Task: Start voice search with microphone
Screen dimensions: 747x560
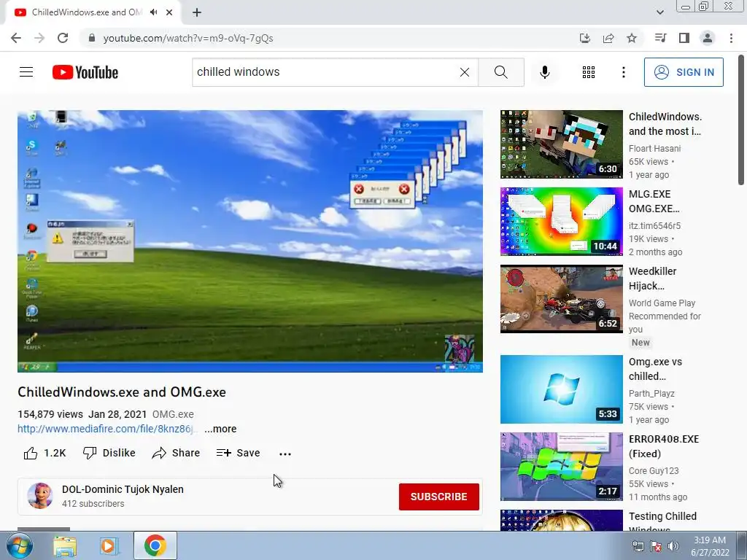Action: click(x=544, y=72)
